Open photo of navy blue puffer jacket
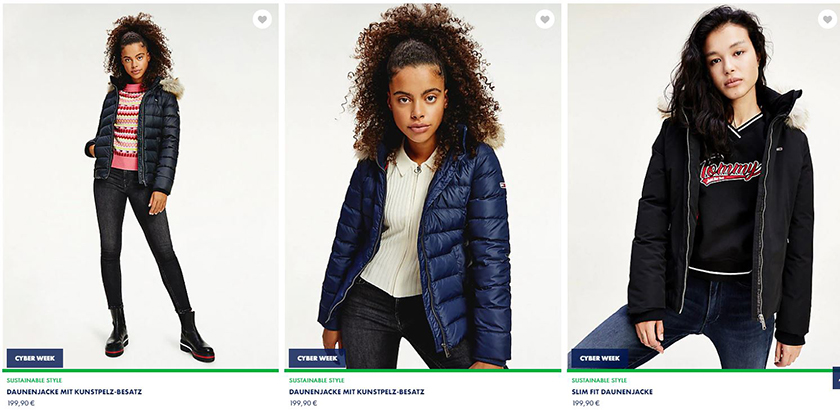 click(423, 186)
